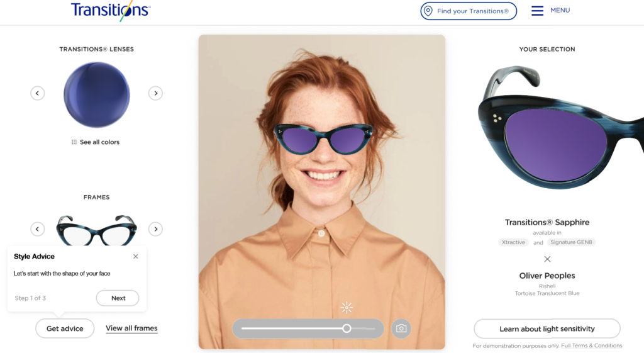Open See all colors link
This screenshot has height=353, width=644.
96,142
